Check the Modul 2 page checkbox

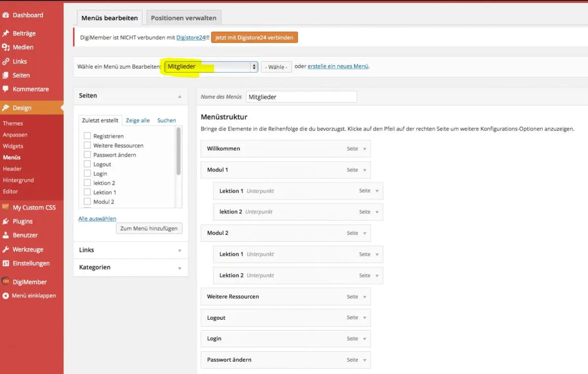click(x=87, y=202)
